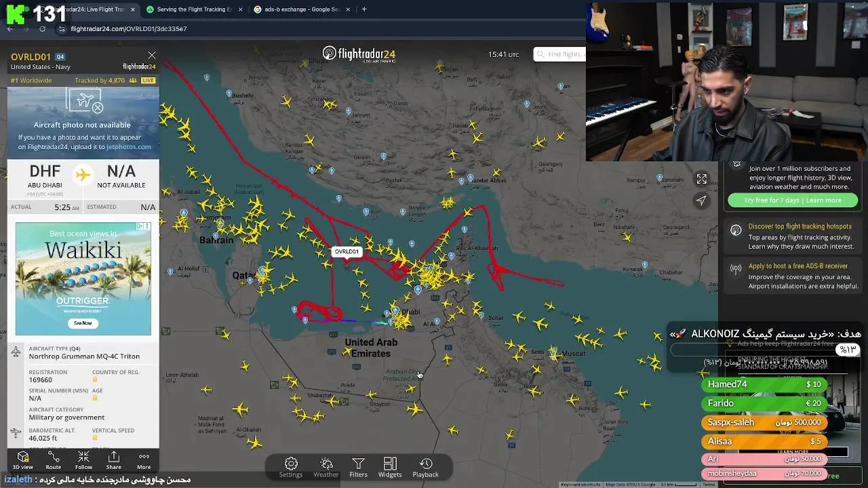The width and height of the screenshot is (868, 488).
Task: Click Try free for 7 days button
Action: (x=792, y=200)
